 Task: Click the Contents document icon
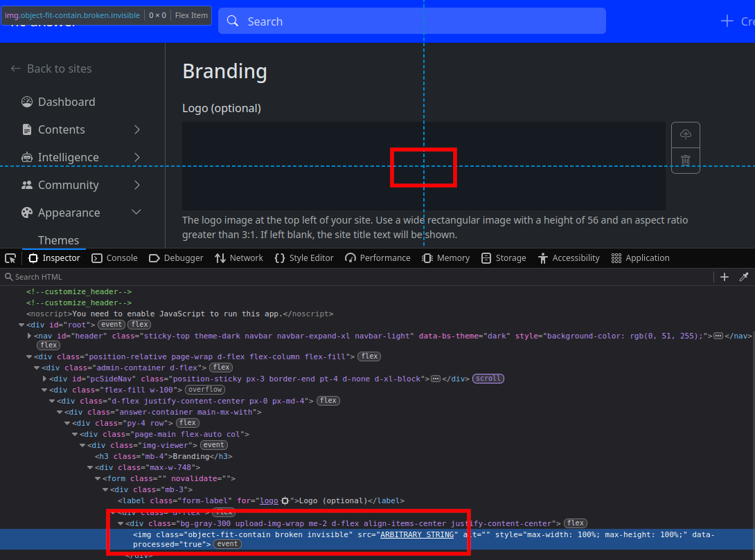coord(27,130)
